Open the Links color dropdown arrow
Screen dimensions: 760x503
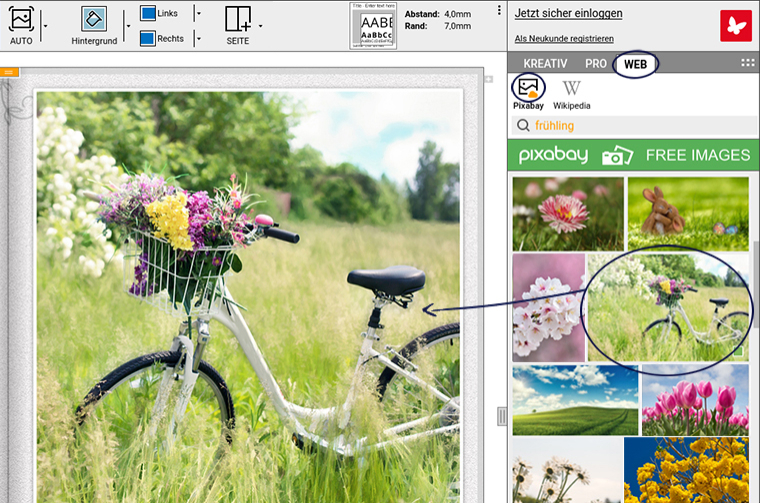[197, 14]
